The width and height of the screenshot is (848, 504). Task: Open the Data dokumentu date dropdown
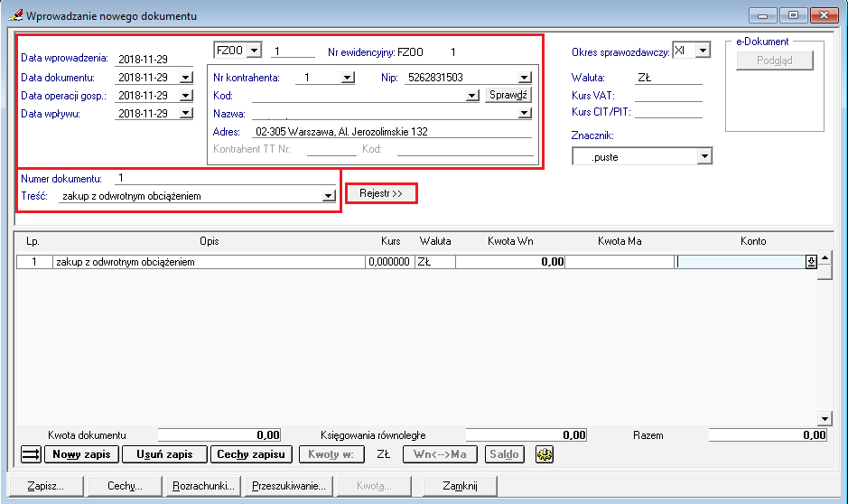[x=185, y=78]
